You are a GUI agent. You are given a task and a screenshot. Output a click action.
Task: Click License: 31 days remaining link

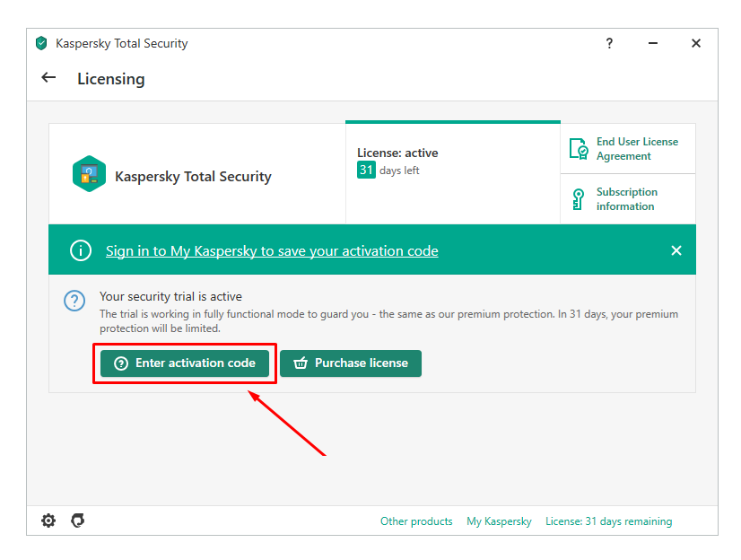pos(608,521)
